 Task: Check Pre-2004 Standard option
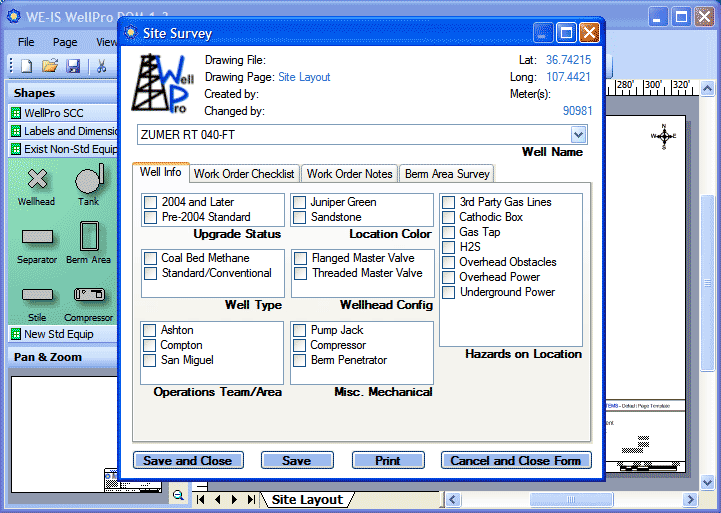(x=150, y=217)
